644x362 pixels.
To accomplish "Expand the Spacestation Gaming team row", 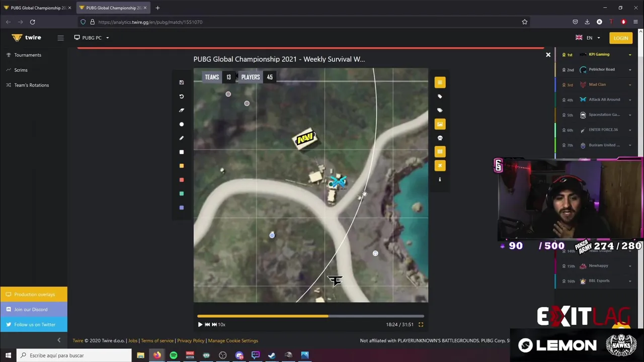I will (x=630, y=115).
